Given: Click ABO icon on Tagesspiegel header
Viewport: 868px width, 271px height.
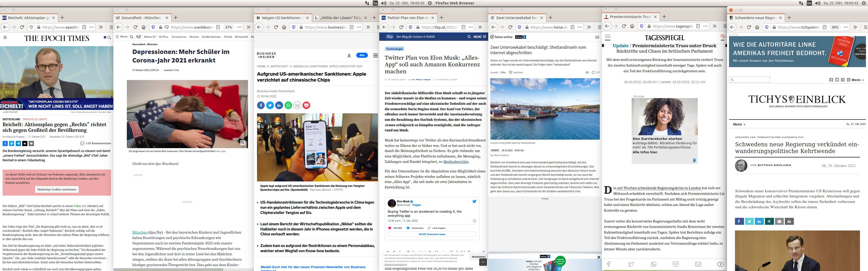Looking at the screenshot, I should tap(723, 37).
